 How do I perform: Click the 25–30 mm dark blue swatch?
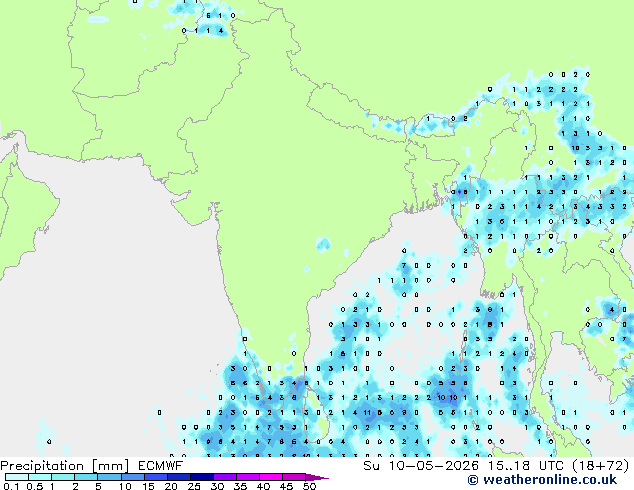point(202,477)
